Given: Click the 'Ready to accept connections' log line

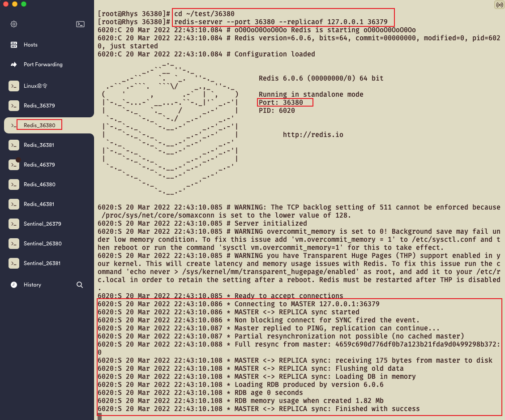Looking at the screenshot, I should pos(220,296).
